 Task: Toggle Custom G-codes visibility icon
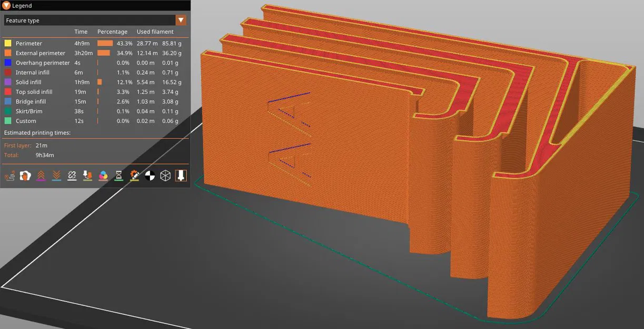[x=134, y=176]
